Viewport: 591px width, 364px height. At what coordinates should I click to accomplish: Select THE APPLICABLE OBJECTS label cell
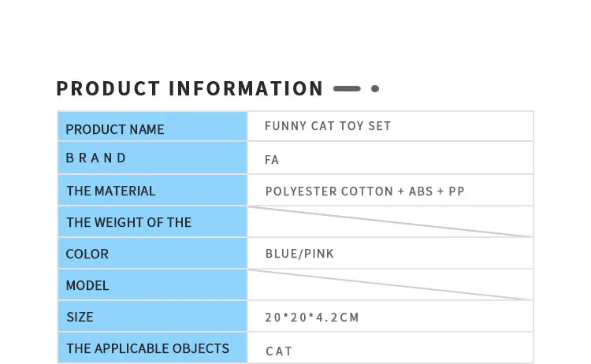(x=152, y=348)
